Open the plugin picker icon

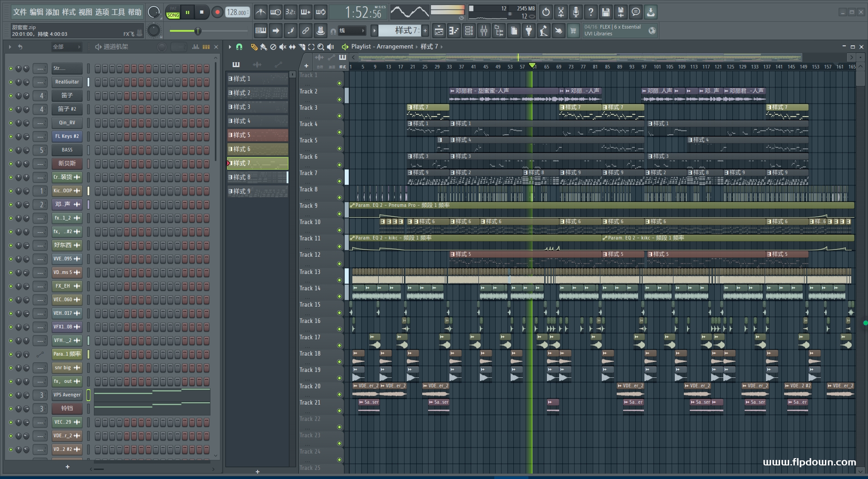point(529,31)
